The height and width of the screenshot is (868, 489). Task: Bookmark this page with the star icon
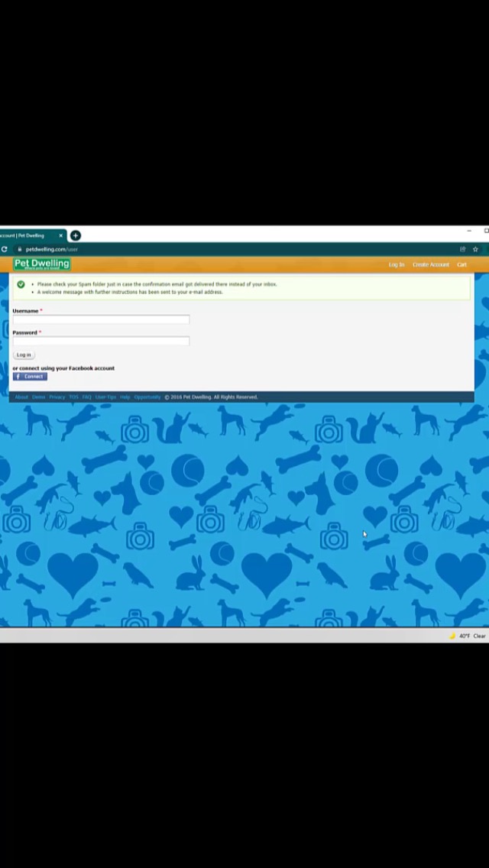coord(475,249)
